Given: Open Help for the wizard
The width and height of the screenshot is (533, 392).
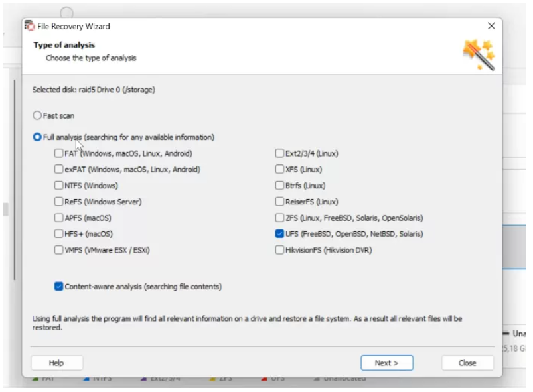Looking at the screenshot, I should pyautogui.click(x=56, y=363).
